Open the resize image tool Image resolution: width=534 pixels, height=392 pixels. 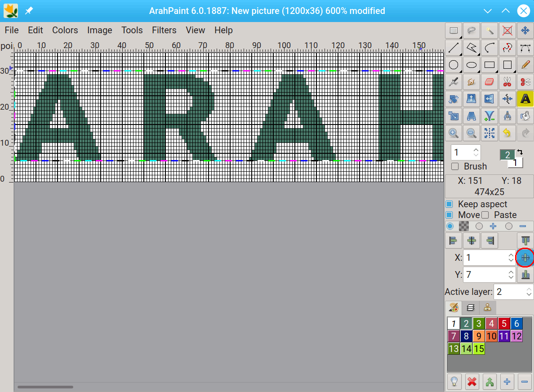pyautogui.click(x=454, y=116)
